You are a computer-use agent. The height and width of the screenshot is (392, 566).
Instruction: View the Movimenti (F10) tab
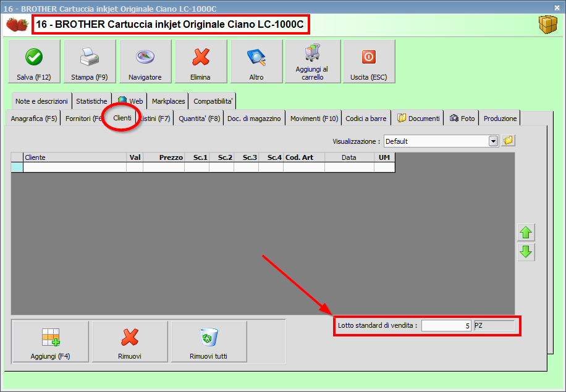(x=314, y=119)
